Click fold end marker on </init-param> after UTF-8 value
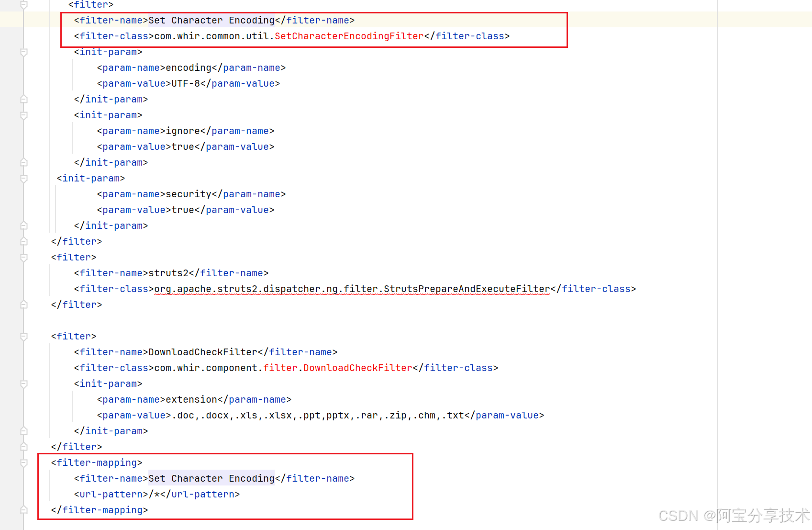 23,99
